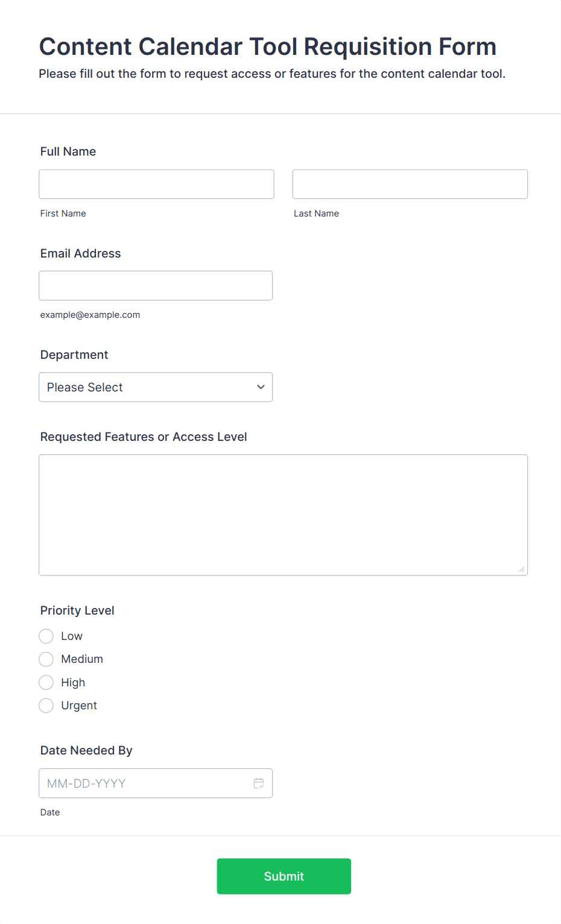
Task: Click the Full Name field label
Action: click(x=68, y=151)
